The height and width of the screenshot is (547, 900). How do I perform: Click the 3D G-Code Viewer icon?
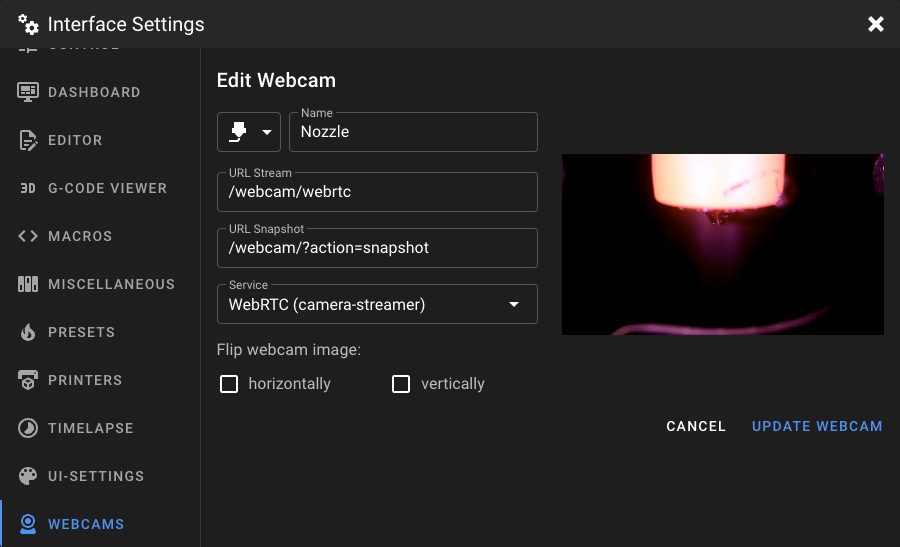click(x=28, y=188)
